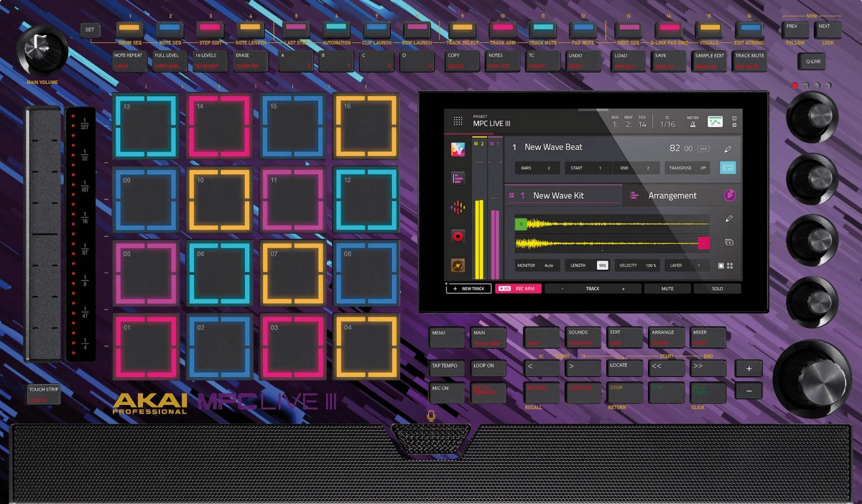Tap the purple play icon beside Arrangement
Image resolution: width=862 pixels, height=504 pixels.
[x=729, y=195]
